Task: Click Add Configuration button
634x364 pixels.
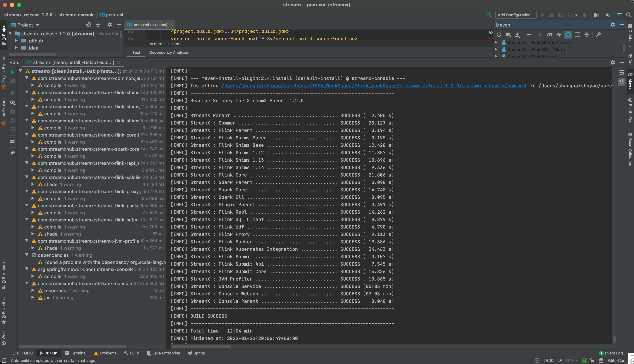Action: [x=515, y=15]
